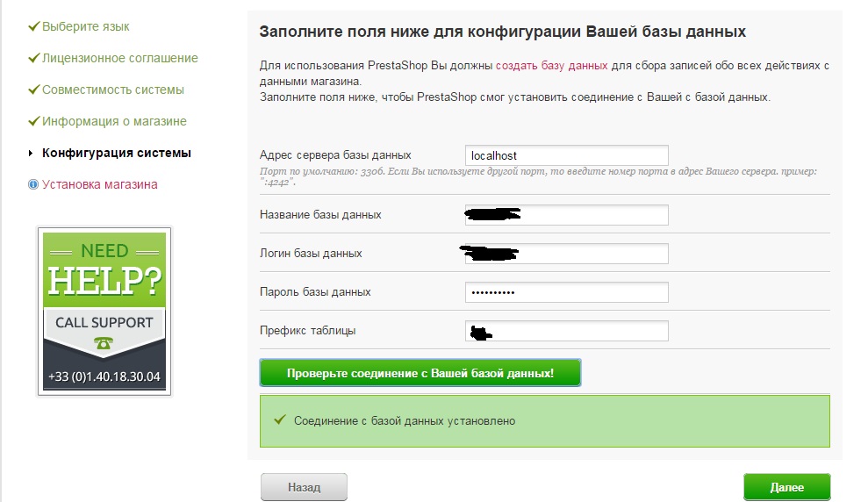The width and height of the screenshot is (868, 502).
Task: Click the "Need Help? Call Support" banner
Action: click(x=104, y=311)
